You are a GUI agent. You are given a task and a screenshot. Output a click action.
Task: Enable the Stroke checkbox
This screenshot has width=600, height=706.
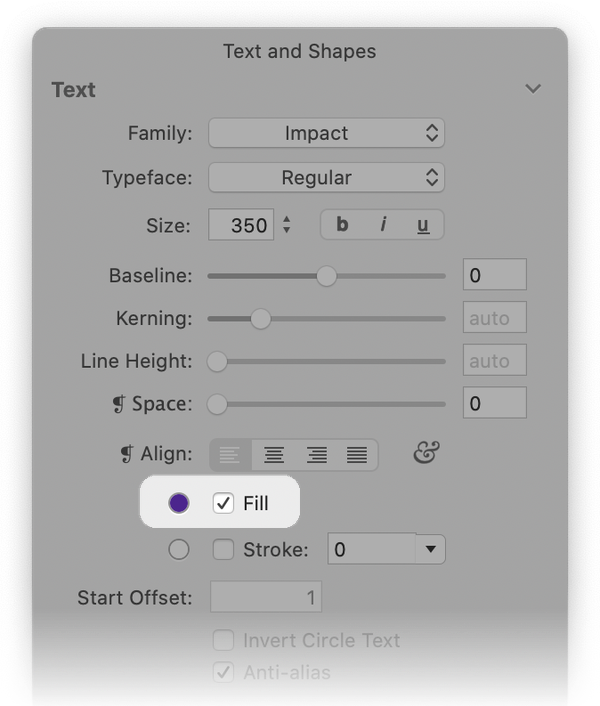(x=223, y=549)
